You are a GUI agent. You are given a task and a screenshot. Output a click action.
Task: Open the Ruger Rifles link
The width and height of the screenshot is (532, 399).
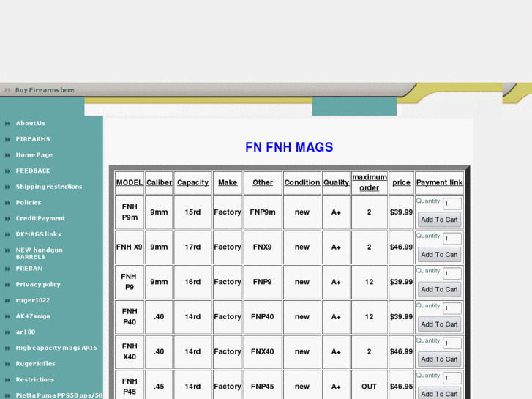[x=35, y=364]
